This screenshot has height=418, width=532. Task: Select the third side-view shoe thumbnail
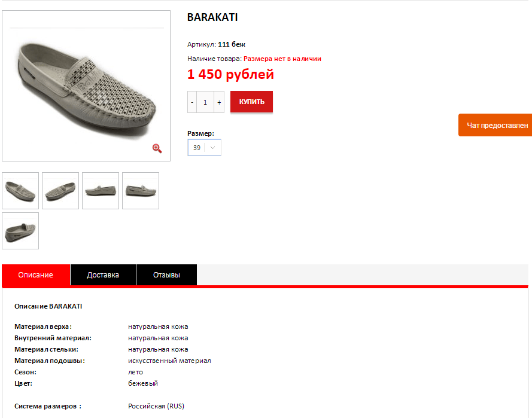[101, 191]
